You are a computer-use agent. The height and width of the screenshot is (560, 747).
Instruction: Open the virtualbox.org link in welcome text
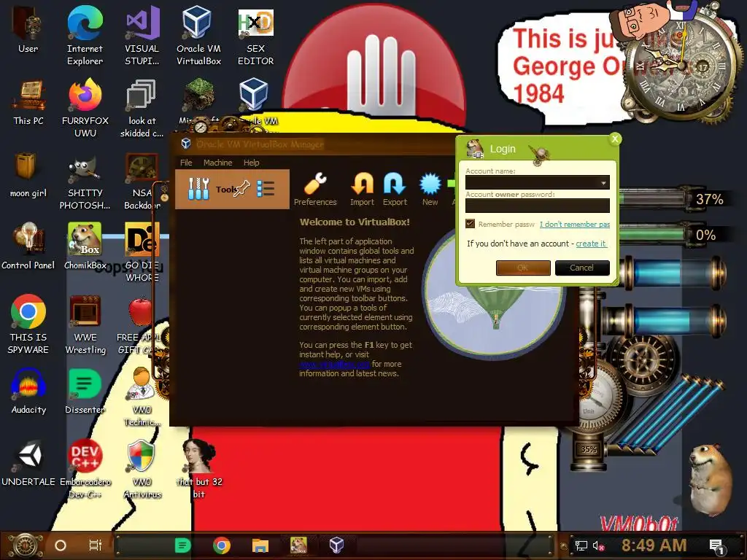tap(334, 365)
